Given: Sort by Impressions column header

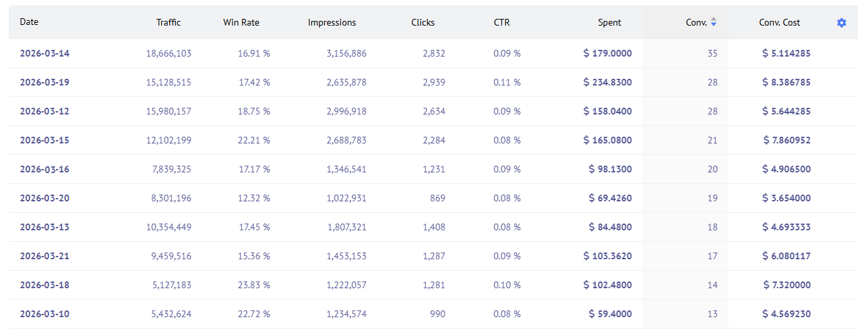Looking at the screenshot, I should coord(332,22).
